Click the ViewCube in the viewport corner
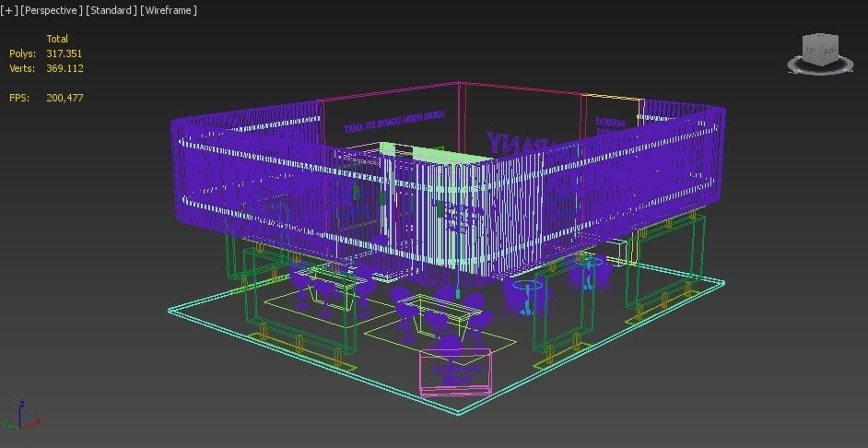Viewport: 868px width, 448px height. coord(821,49)
